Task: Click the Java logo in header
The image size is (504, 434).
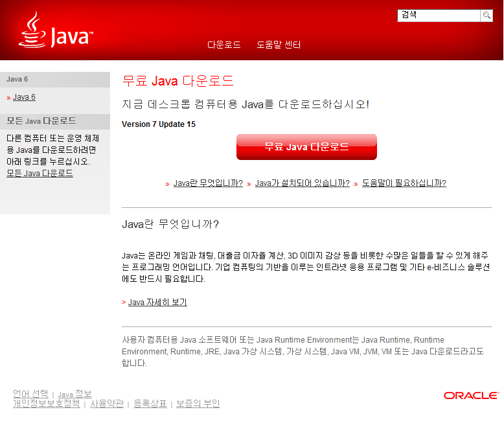Action: tap(56, 30)
